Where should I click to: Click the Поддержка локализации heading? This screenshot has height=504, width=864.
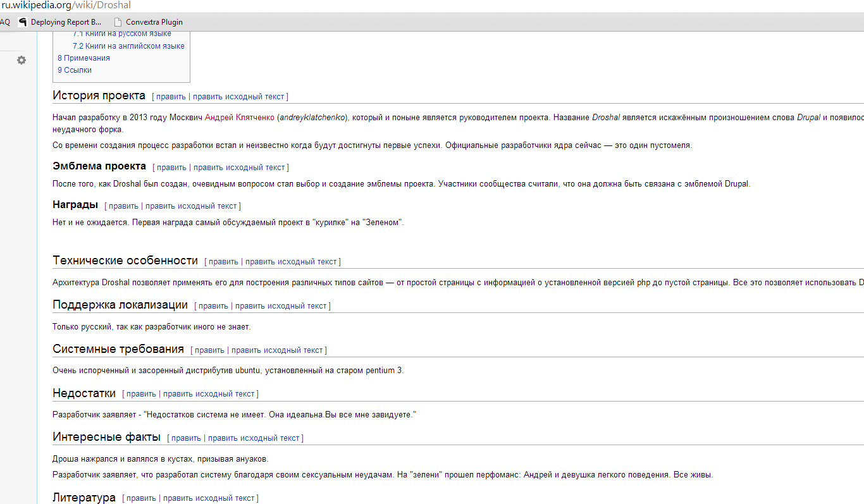coord(120,305)
